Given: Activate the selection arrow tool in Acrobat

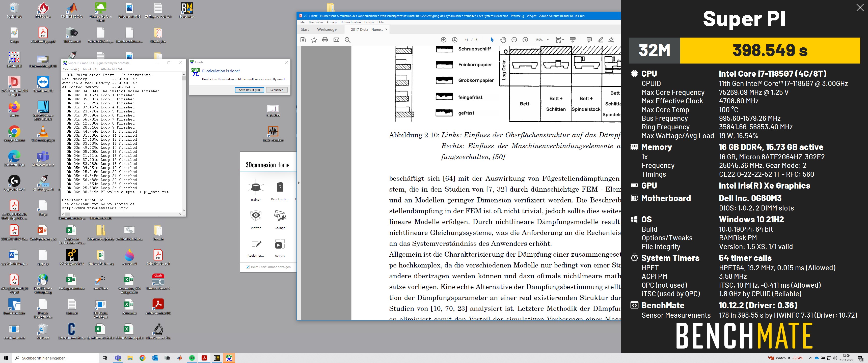Looking at the screenshot, I should coord(492,40).
